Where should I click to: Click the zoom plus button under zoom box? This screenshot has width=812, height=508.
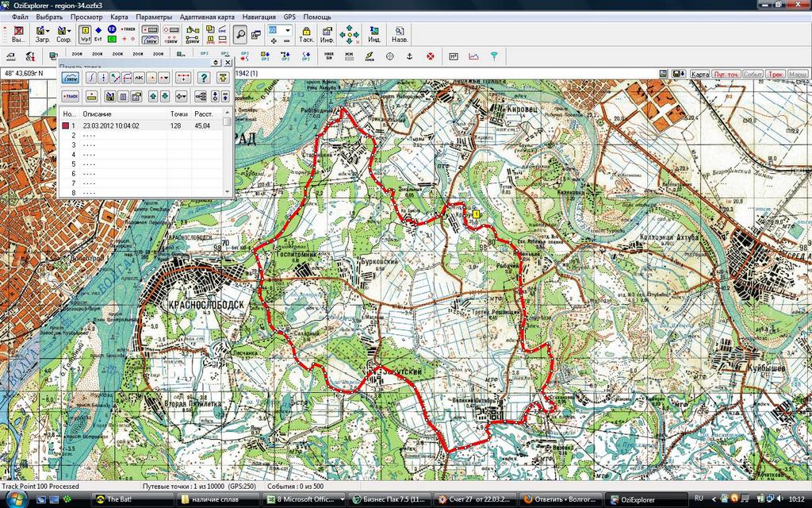(274, 40)
